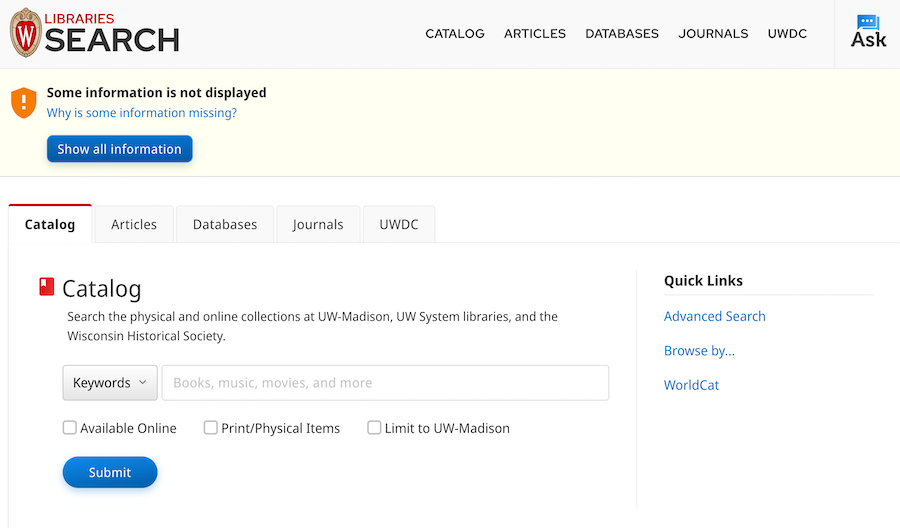
Task: Click the Libraries SEARCH wordmark
Action: click(112, 33)
